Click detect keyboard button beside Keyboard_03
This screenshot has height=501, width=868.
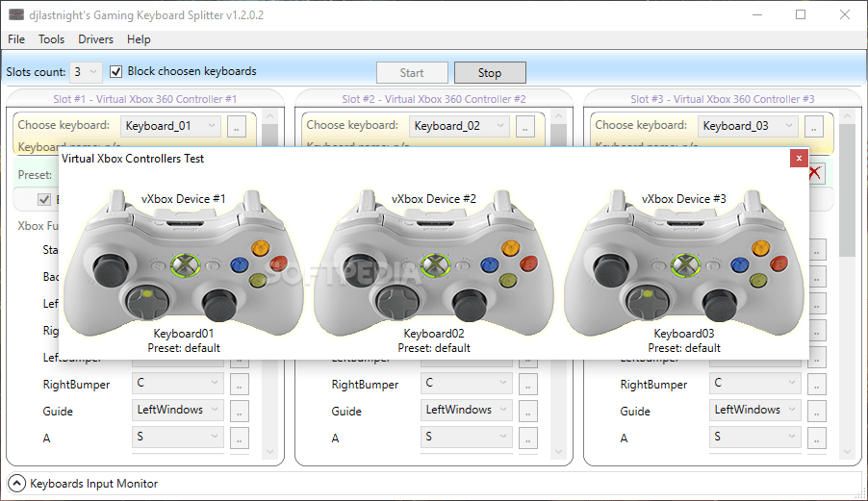[x=814, y=127]
